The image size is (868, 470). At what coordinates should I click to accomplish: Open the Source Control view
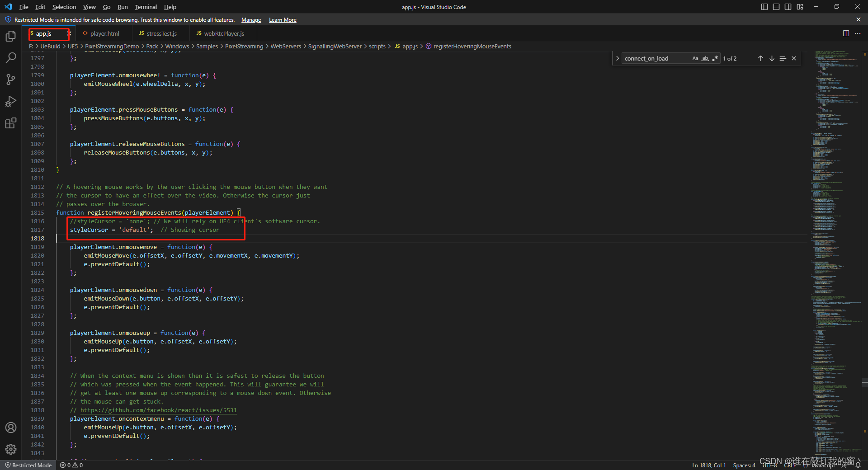[x=11, y=80]
